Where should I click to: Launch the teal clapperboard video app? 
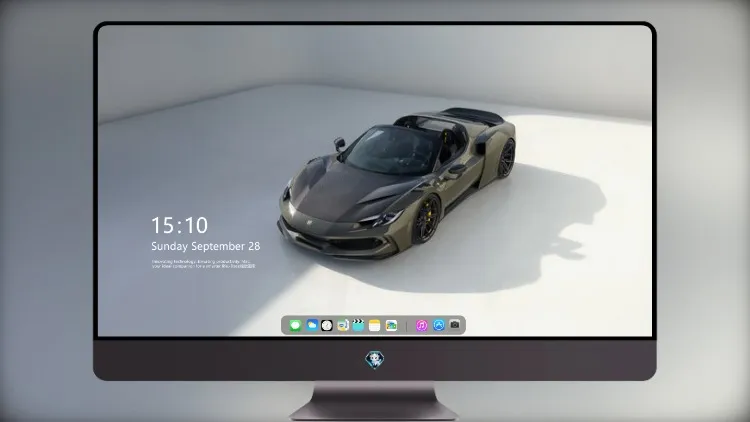358,325
